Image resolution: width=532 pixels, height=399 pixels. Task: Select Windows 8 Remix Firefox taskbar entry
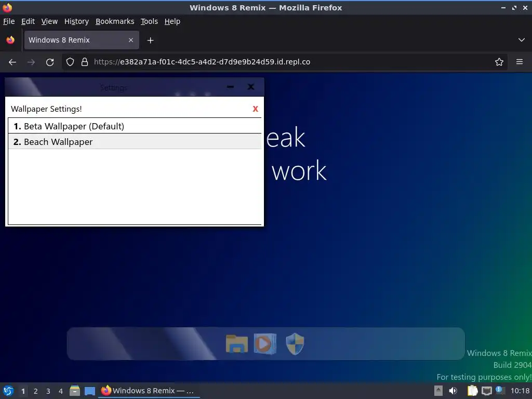149,391
